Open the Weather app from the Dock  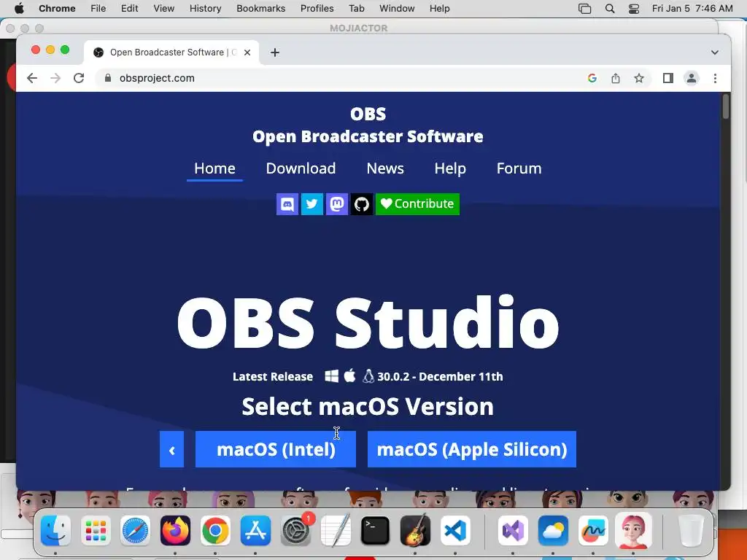553,530
